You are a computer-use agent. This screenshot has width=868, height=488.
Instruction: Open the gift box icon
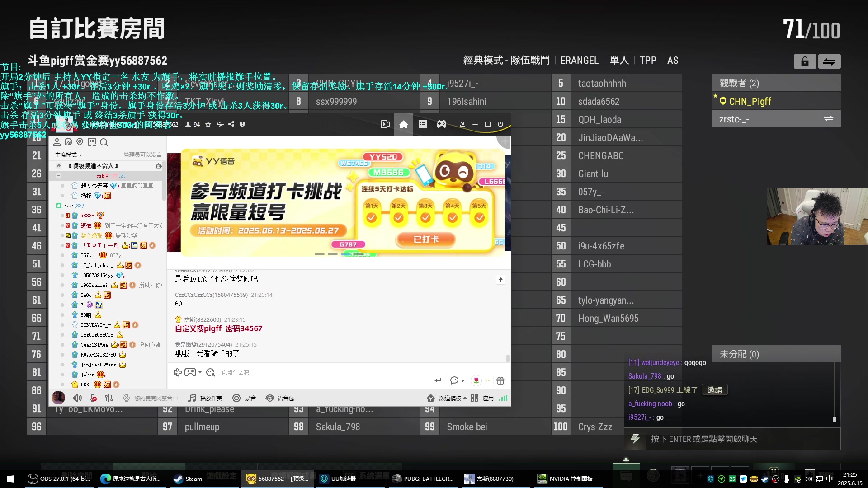coord(500,380)
